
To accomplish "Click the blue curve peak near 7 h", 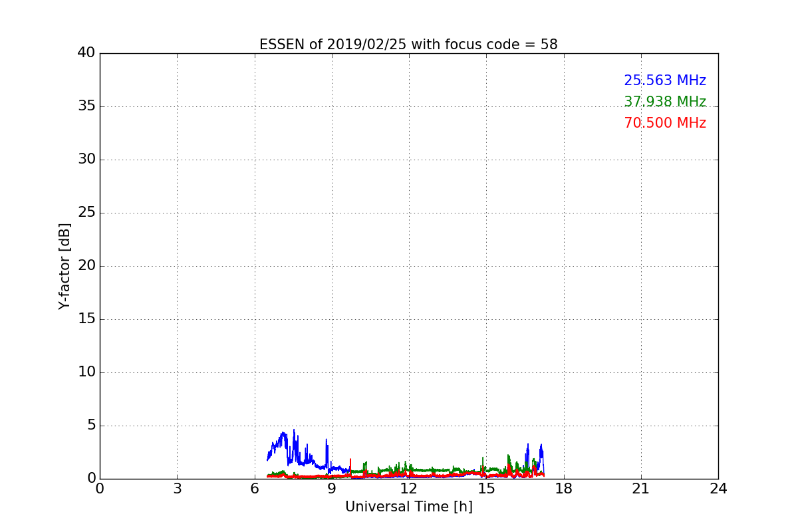I will coord(284,434).
